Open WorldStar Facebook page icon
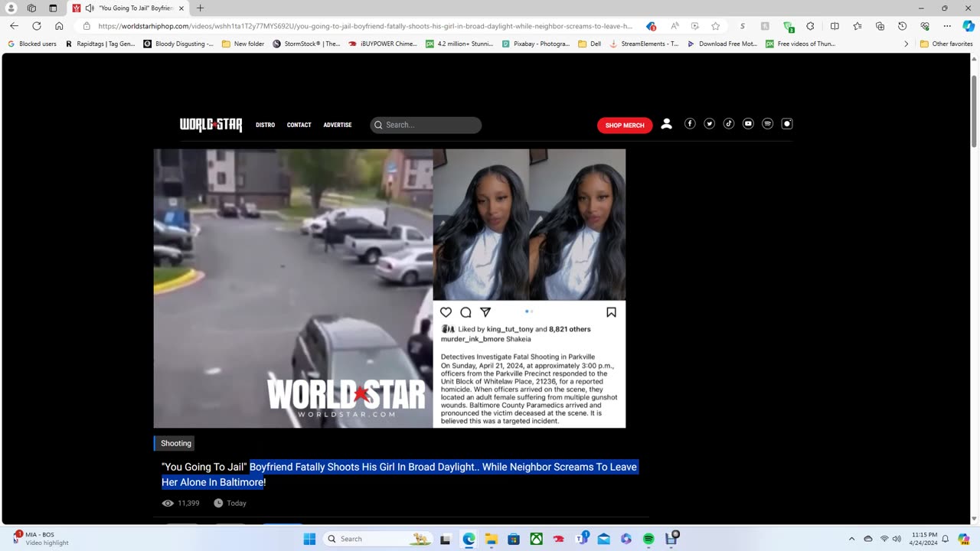Screen dimensions: 980x551 point(690,124)
